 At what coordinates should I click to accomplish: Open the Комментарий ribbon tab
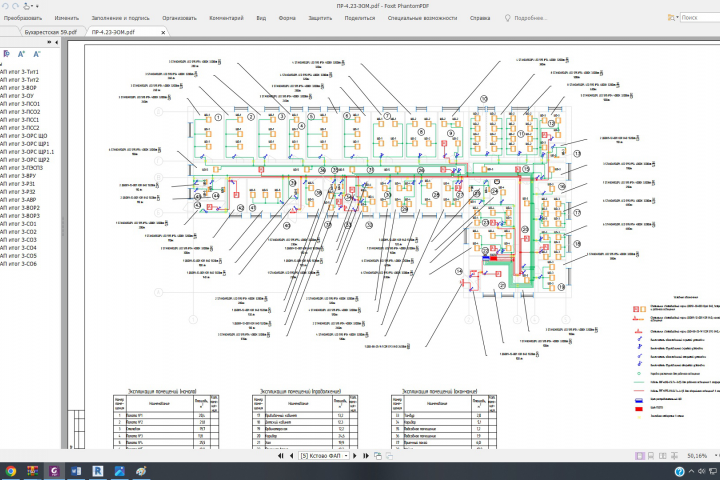(x=226, y=18)
